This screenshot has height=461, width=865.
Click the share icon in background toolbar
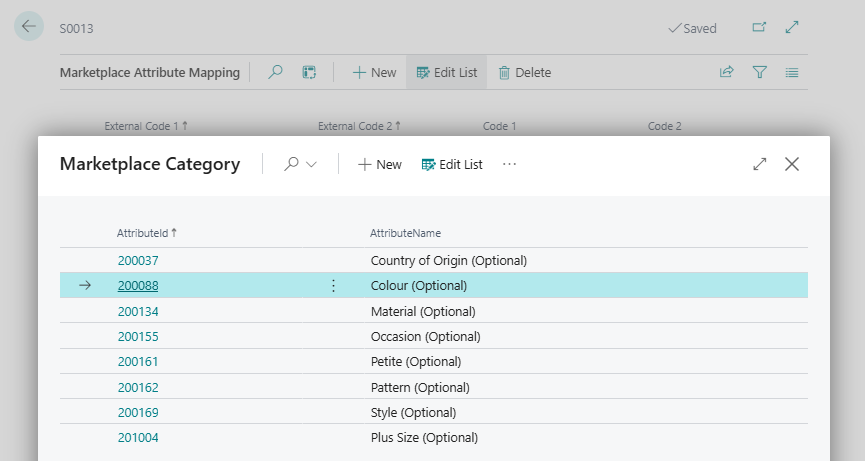tap(727, 72)
